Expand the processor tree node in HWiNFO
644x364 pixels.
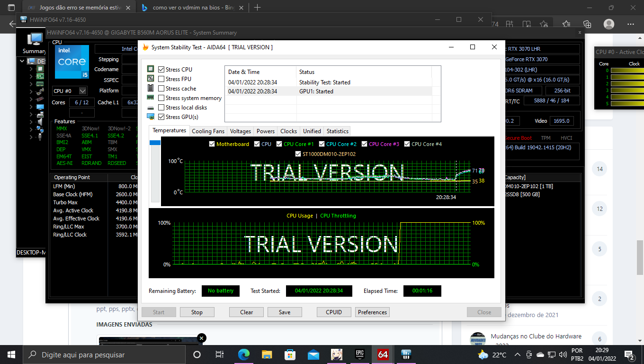click(x=31, y=69)
